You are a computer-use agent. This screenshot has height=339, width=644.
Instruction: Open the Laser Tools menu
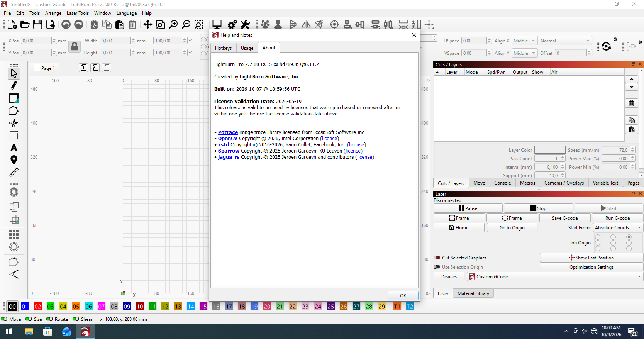(x=78, y=13)
